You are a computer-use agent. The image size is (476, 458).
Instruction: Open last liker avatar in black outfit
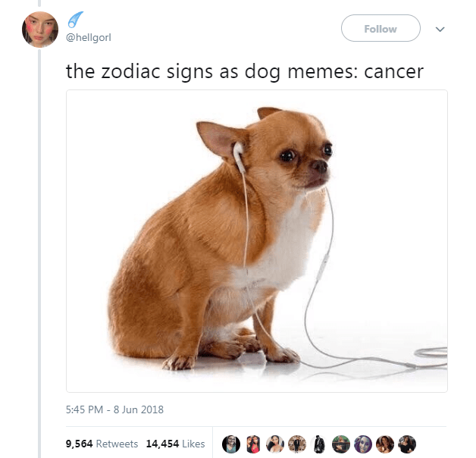407,444
